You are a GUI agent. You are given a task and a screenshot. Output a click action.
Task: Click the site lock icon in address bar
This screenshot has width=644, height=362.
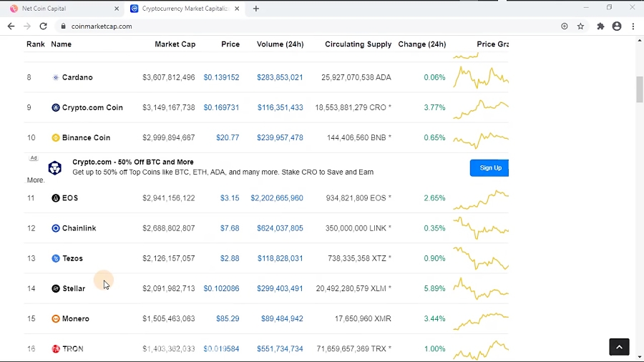click(63, 26)
